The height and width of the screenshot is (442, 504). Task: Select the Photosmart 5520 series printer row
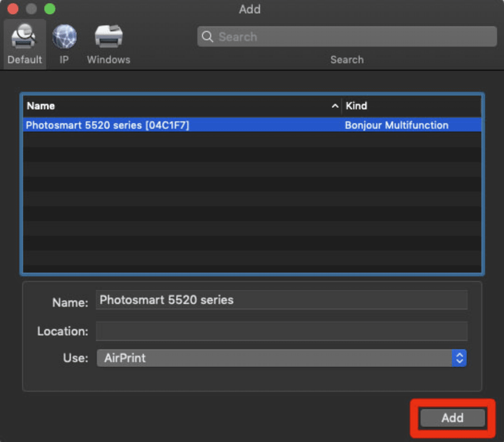click(x=182, y=125)
